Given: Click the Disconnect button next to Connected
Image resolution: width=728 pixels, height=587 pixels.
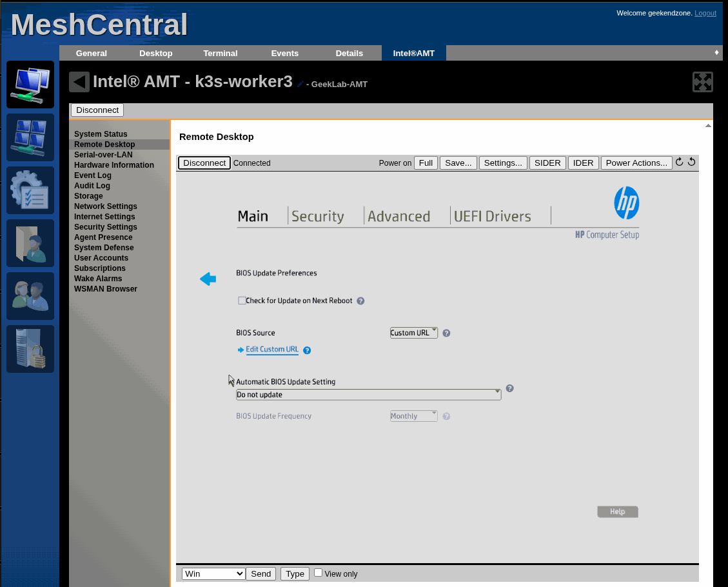Looking at the screenshot, I should 204,163.
